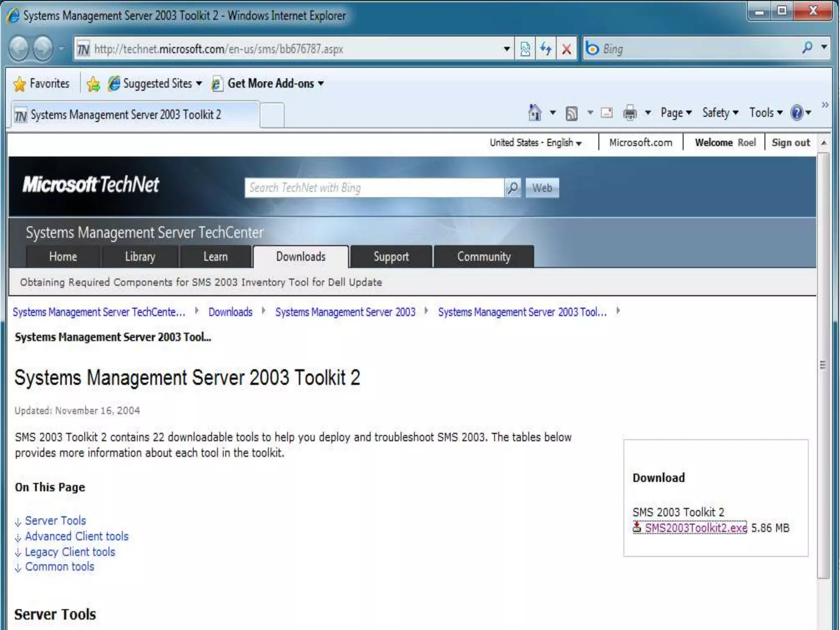Jump to Legacy Client tools link
840x630 pixels.
tap(70, 552)
